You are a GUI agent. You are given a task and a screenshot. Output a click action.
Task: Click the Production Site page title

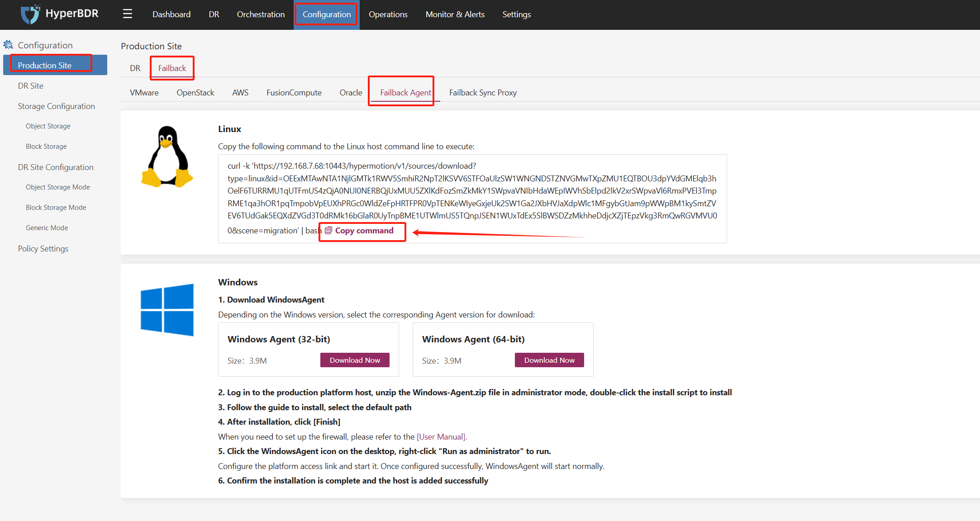151,46
